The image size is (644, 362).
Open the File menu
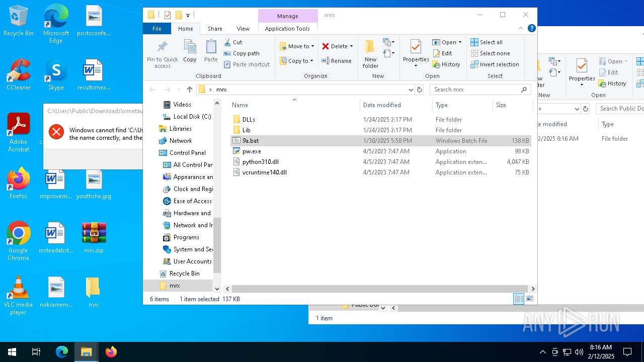point(157,29)
